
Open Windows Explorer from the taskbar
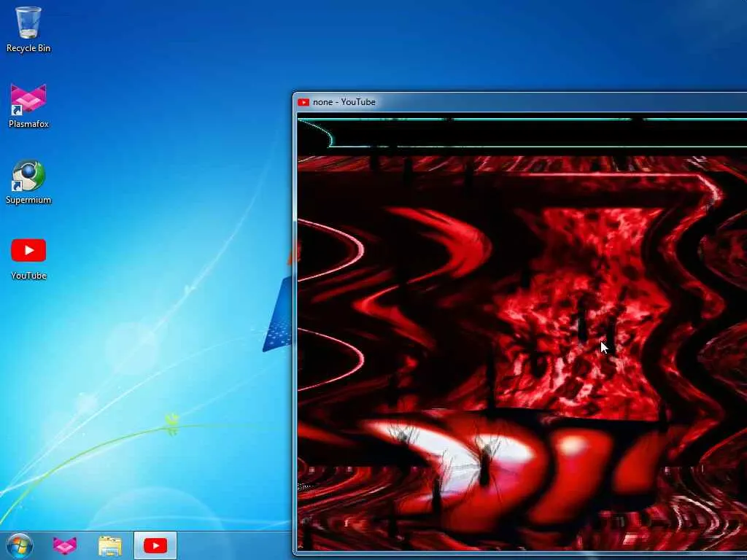click(x=110, y=545)
